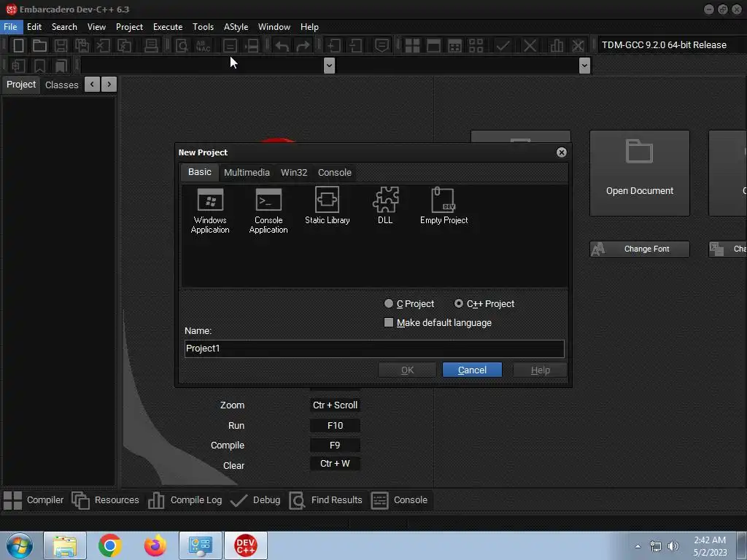Close the New Project dialog
This screenshot has width=747, height=560.
click(562, 152)
